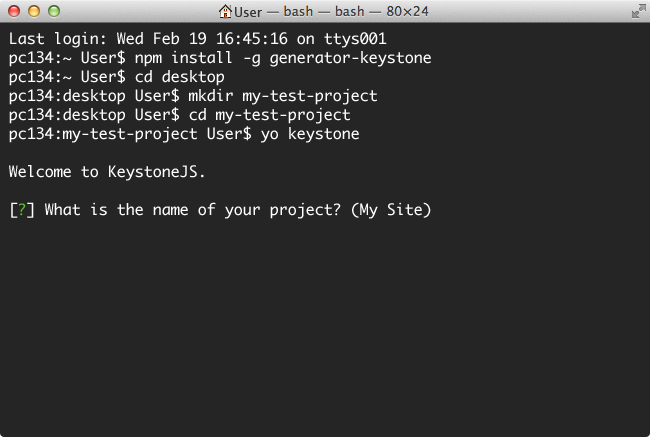Viewport: 650px width, 437px height.
Task: Click the 'ttys001' terminal name text
Action: click(x=355, y=39)
